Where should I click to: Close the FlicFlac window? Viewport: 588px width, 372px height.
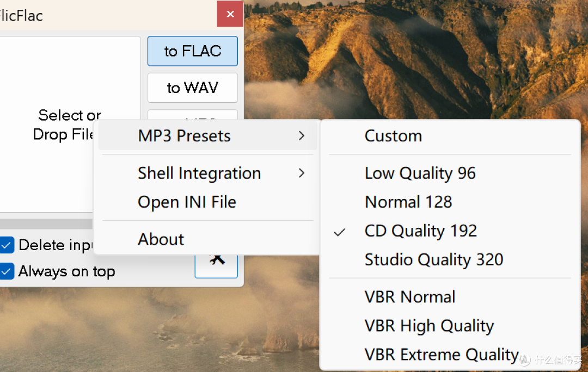tap(230, 14)
